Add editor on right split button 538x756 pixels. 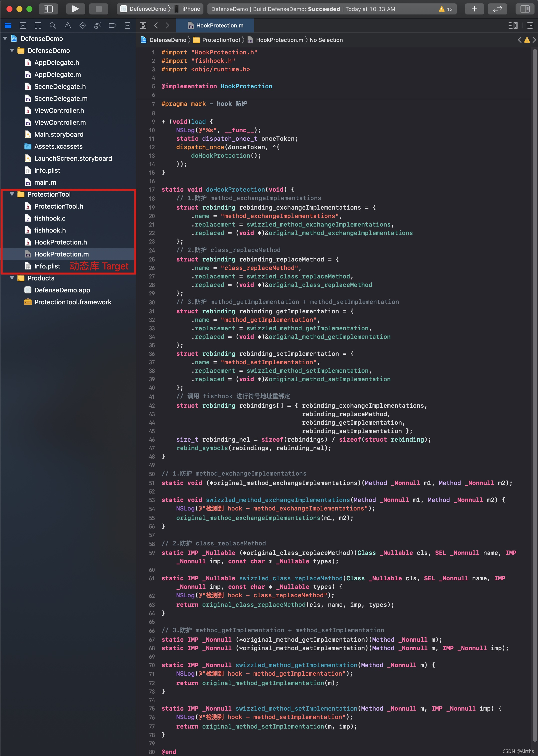pos(530,25)
